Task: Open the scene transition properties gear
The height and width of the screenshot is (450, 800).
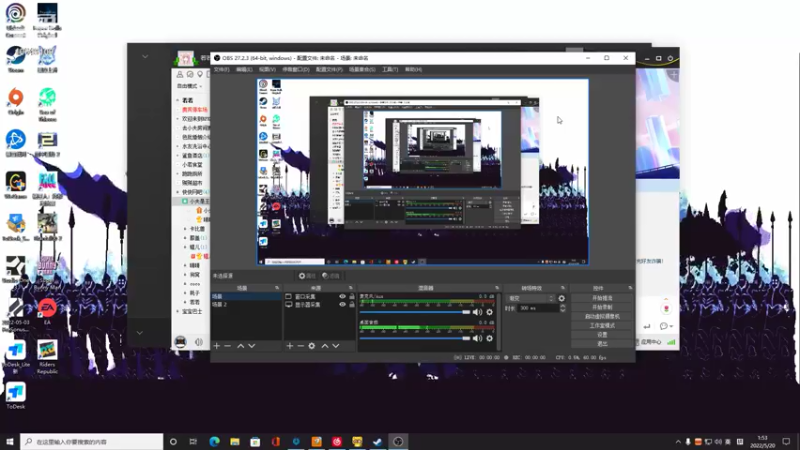Action: pos(562,298)
